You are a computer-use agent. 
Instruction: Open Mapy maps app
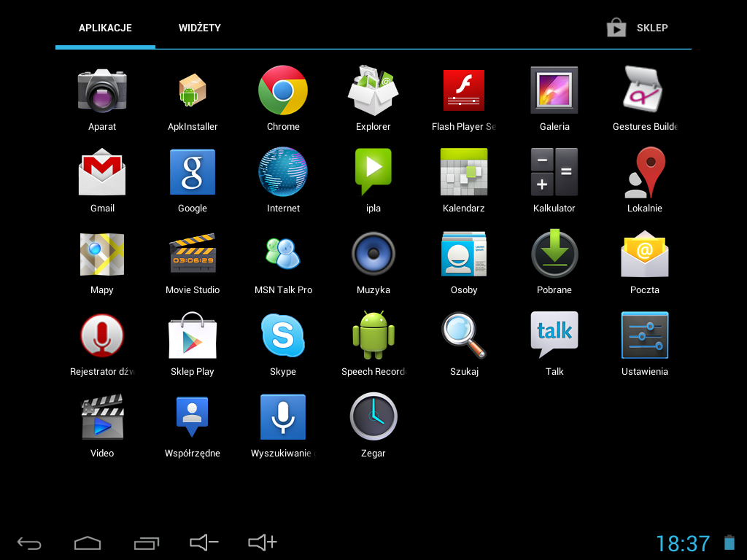click(x=102, y=254)
